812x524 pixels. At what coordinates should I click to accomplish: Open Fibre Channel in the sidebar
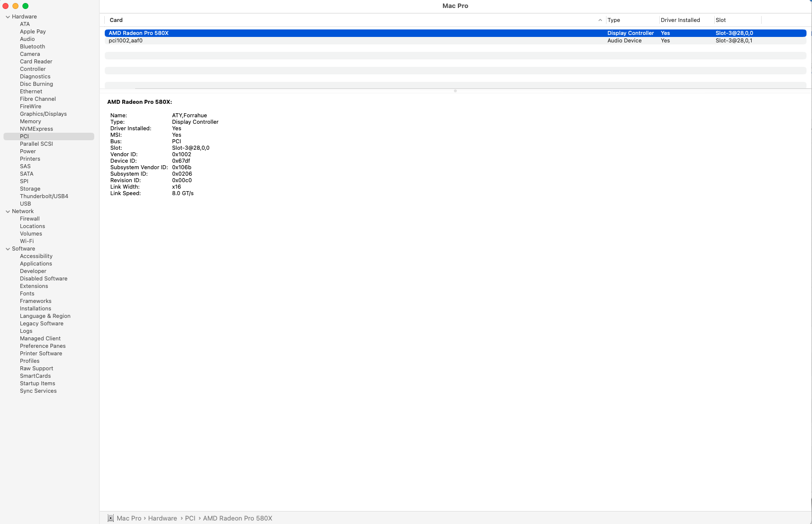[38, 99]
